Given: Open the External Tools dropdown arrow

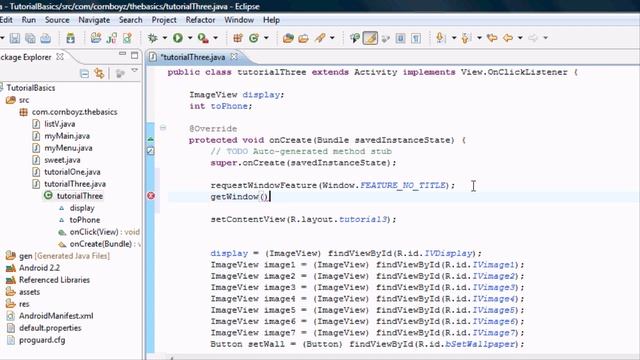Looking at the screenshot, I should coord(216,38).
